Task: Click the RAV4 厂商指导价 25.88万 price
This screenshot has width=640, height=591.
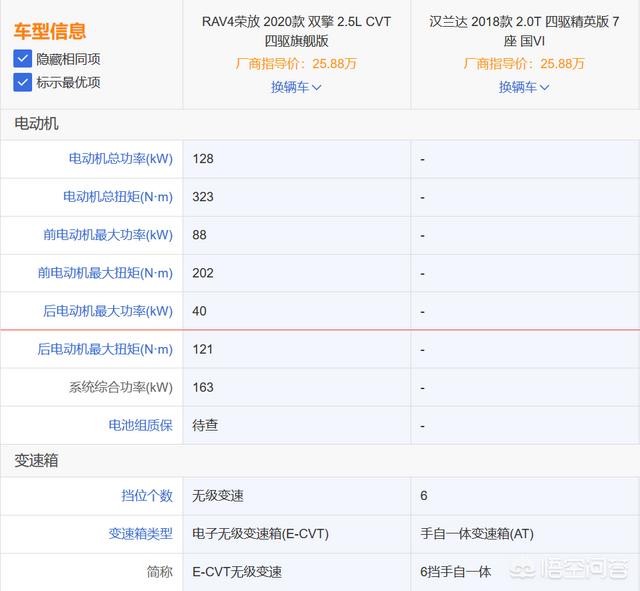Action: 296,64
